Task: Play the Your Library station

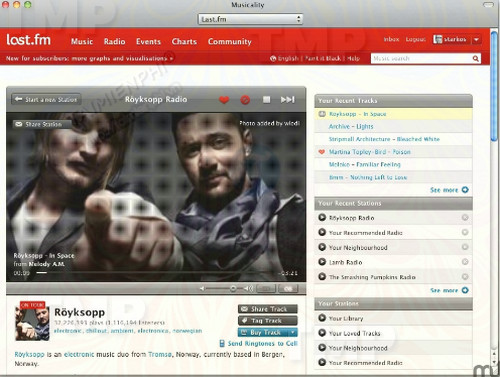Action: (322, 318)
